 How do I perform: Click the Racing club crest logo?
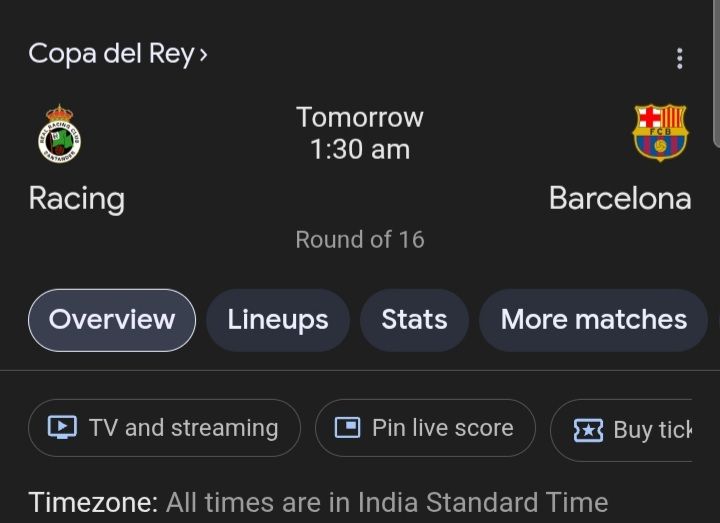click(60, 134)
